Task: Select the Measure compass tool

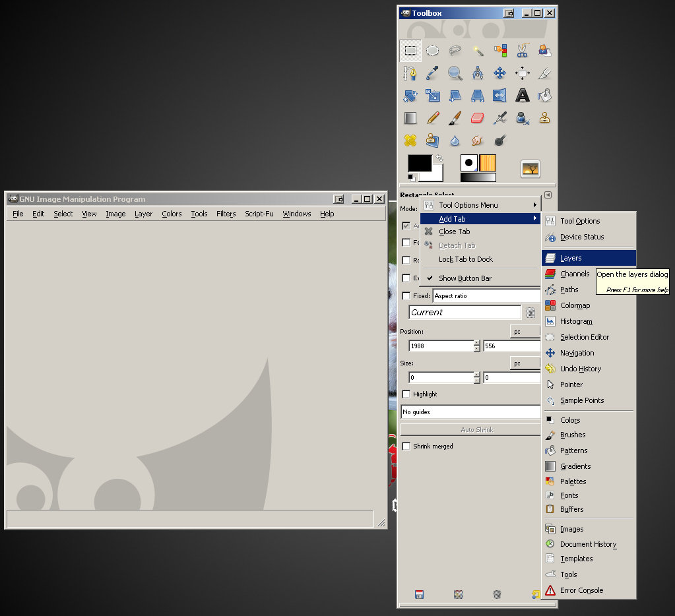Action: coord(478,73)
